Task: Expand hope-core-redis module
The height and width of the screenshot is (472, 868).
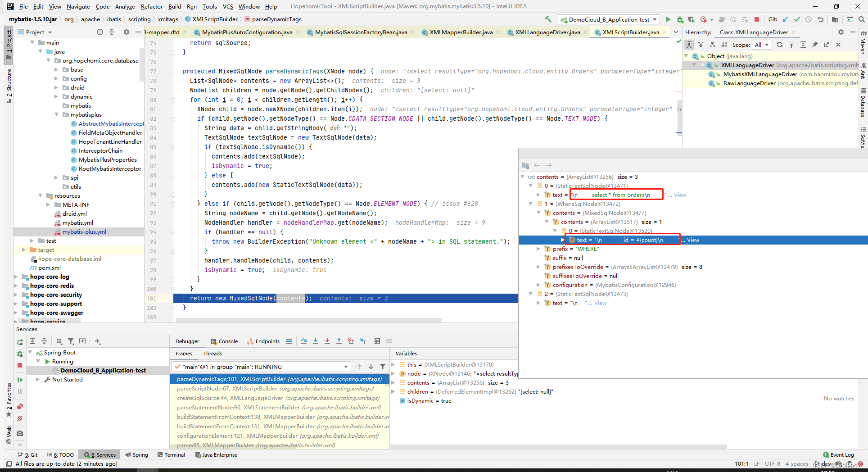Action: (x=16, y=286)
